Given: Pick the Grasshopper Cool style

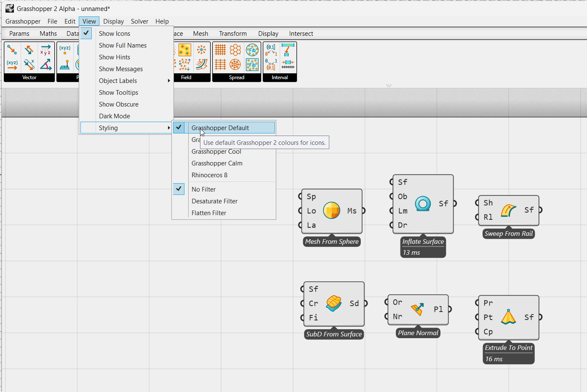Looking at the screenshot, I should click(224, 152).
